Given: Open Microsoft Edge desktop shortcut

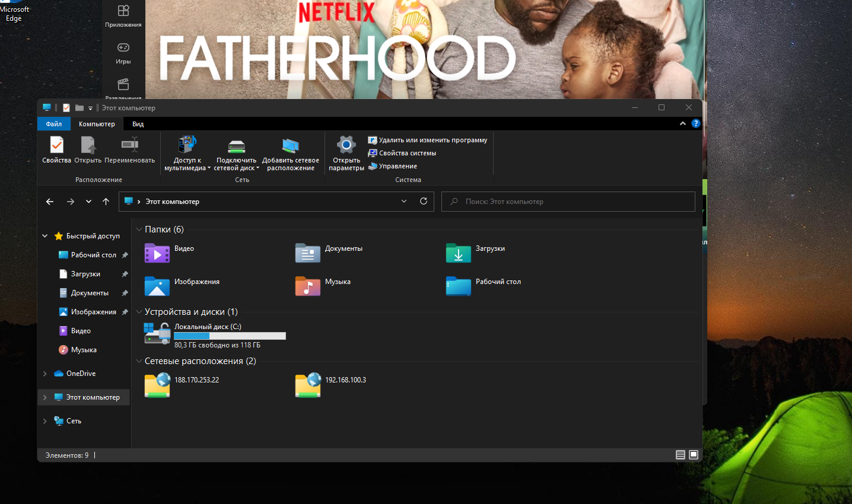Looking at the screenshot, I should click(14, 11).
